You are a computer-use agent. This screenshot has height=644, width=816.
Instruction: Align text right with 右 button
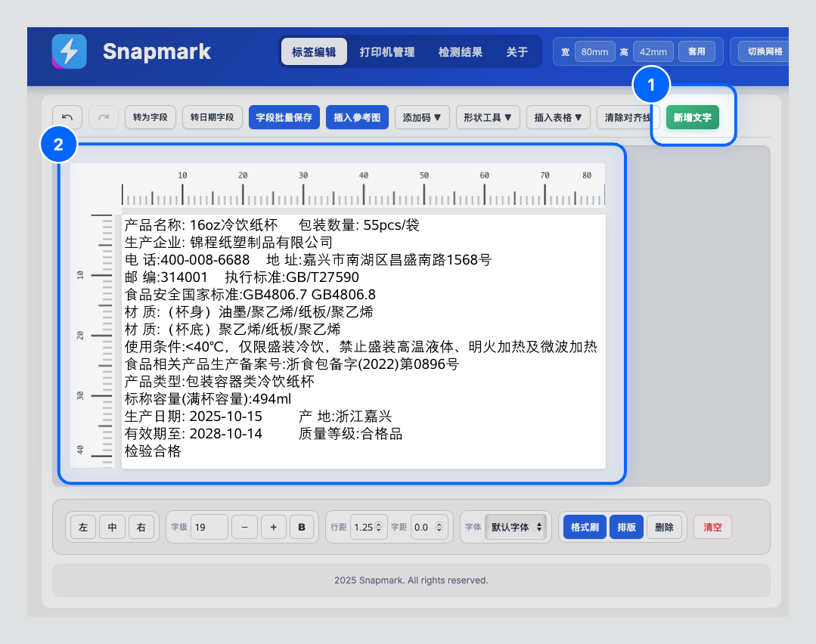[x=141, y=527]
